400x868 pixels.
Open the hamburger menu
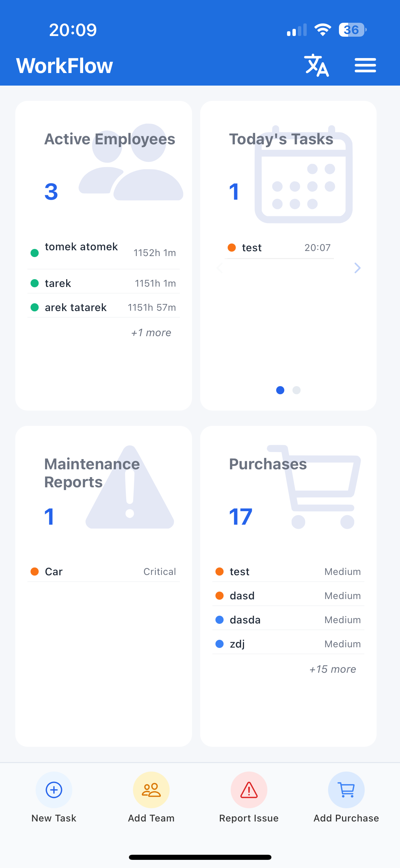[365, 65]
